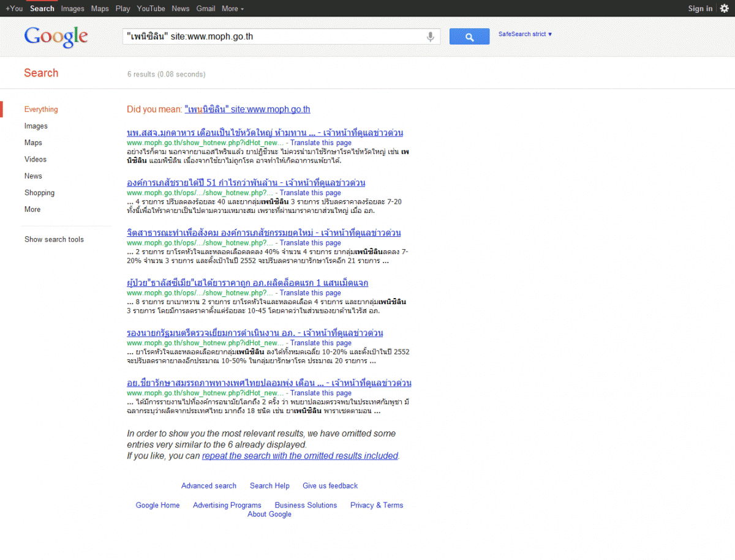735x560 pixels.
Task: Open Business Solutions footer link
Action: (306, 506)
